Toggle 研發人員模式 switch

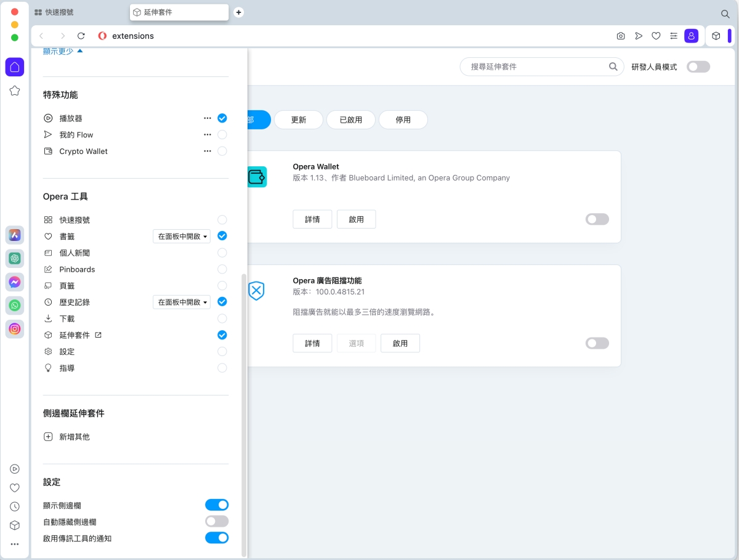pos(698,67)
